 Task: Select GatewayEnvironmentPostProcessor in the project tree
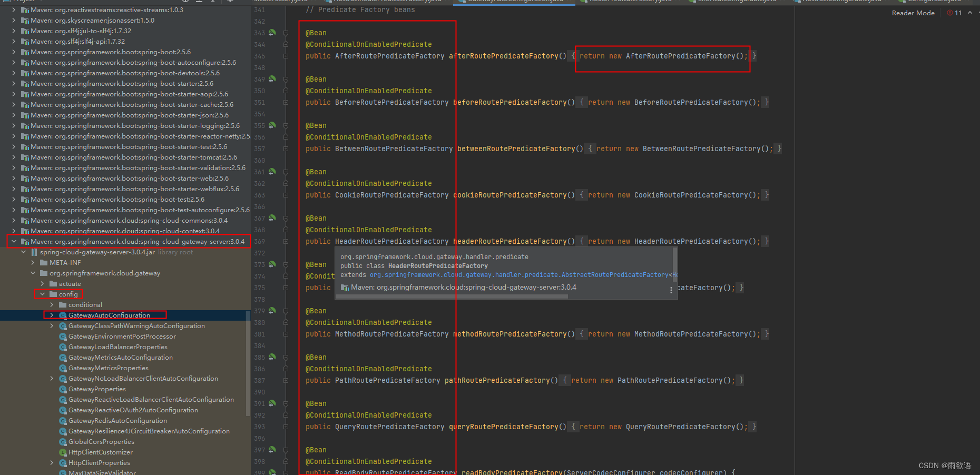(x=122, y=337)
